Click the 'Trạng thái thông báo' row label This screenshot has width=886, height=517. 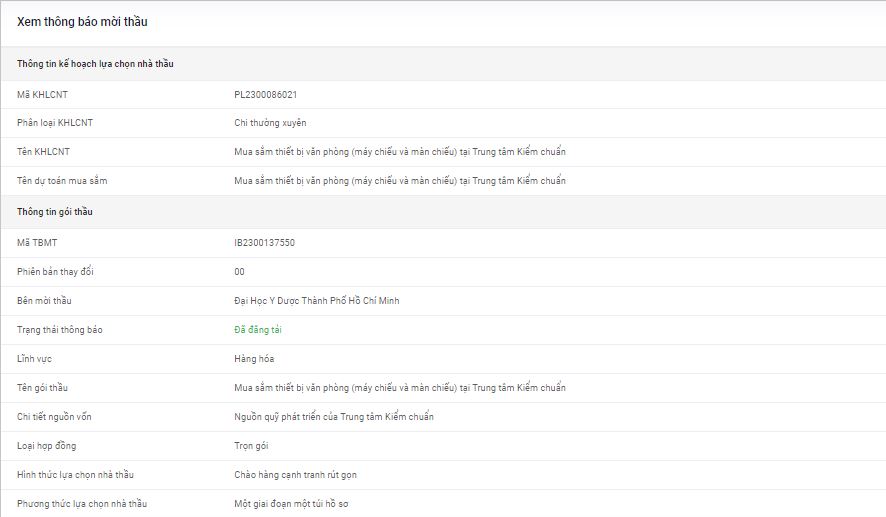click(60, 330)
